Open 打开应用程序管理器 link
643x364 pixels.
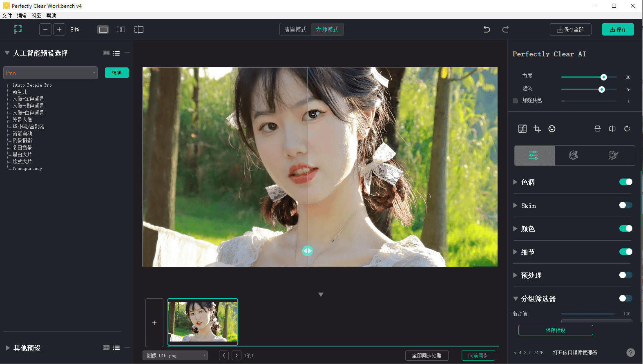pyautogui.click(x=575, y=353)
